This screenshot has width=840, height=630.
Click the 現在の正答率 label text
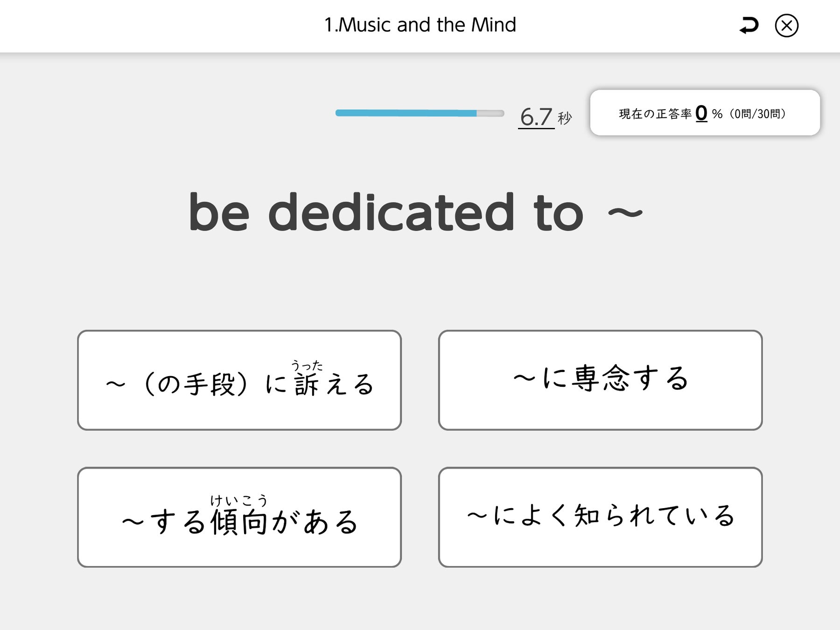(x=655, y=114)
